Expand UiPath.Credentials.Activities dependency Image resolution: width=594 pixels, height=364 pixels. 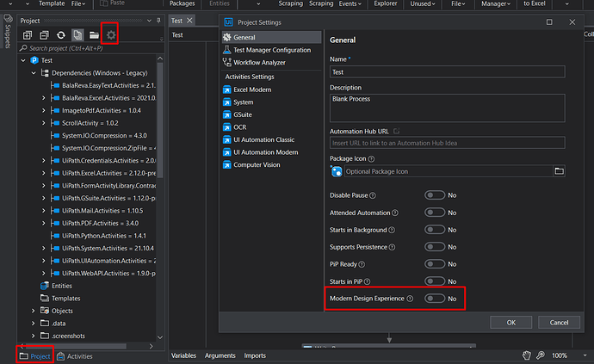44,161
